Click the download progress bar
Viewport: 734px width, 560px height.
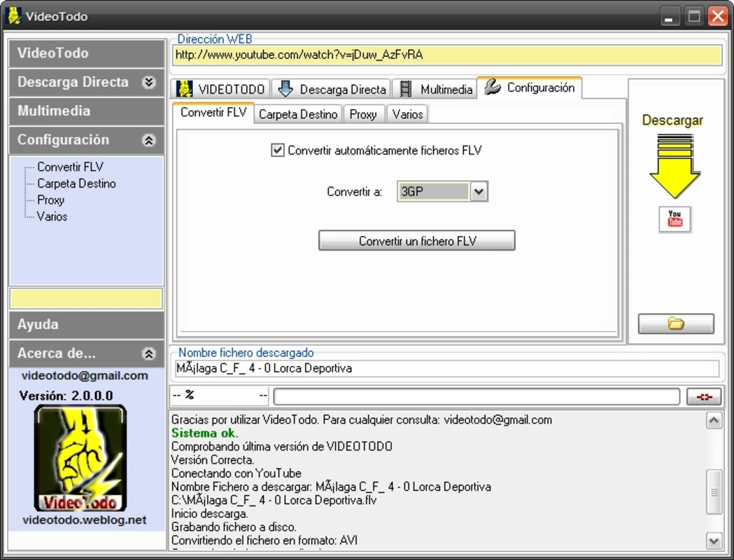(x=477, y=397)
